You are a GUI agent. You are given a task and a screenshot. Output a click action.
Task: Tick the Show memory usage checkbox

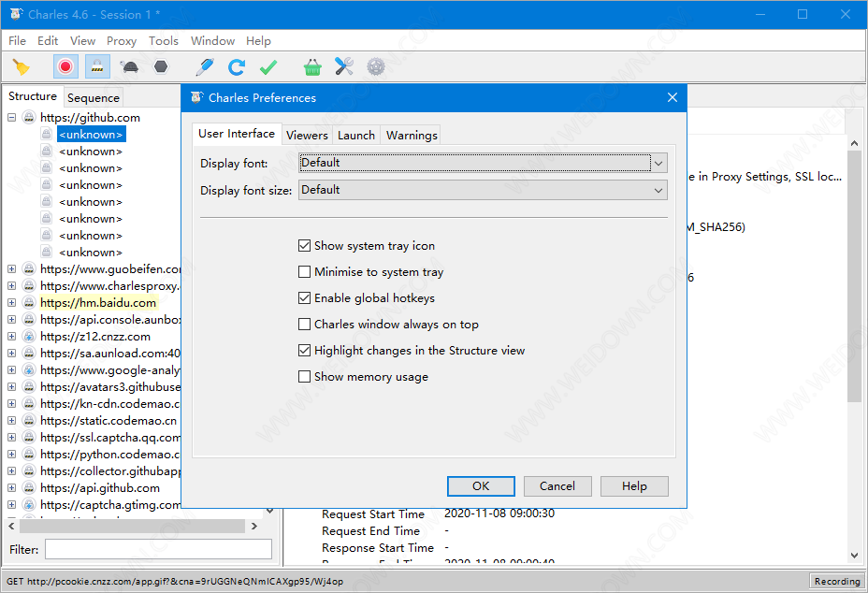pos(305,377)
